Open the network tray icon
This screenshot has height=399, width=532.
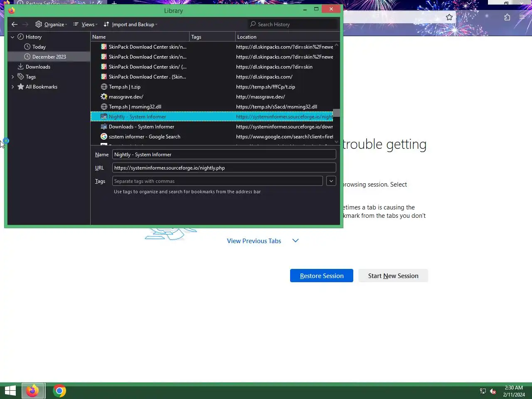point(483,391)
